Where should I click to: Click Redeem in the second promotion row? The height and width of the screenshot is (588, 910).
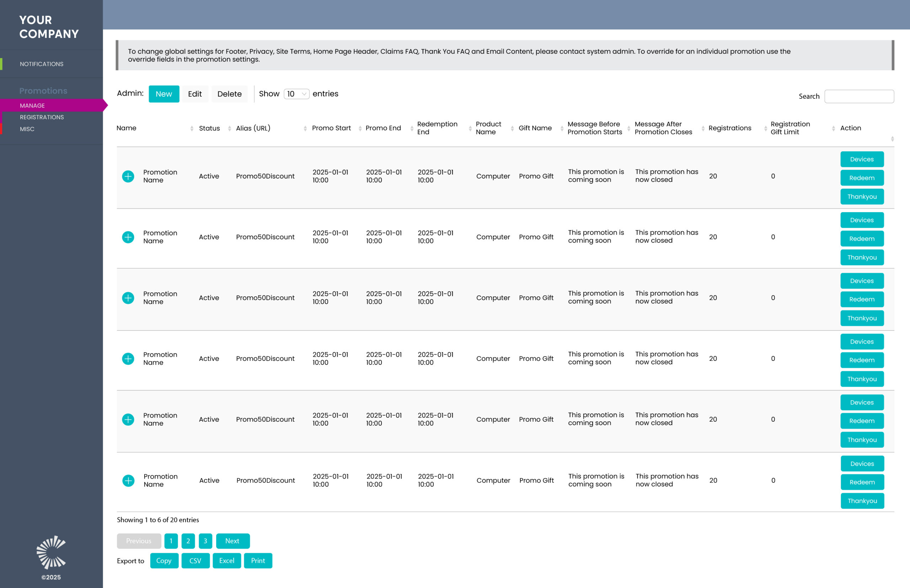862,239
